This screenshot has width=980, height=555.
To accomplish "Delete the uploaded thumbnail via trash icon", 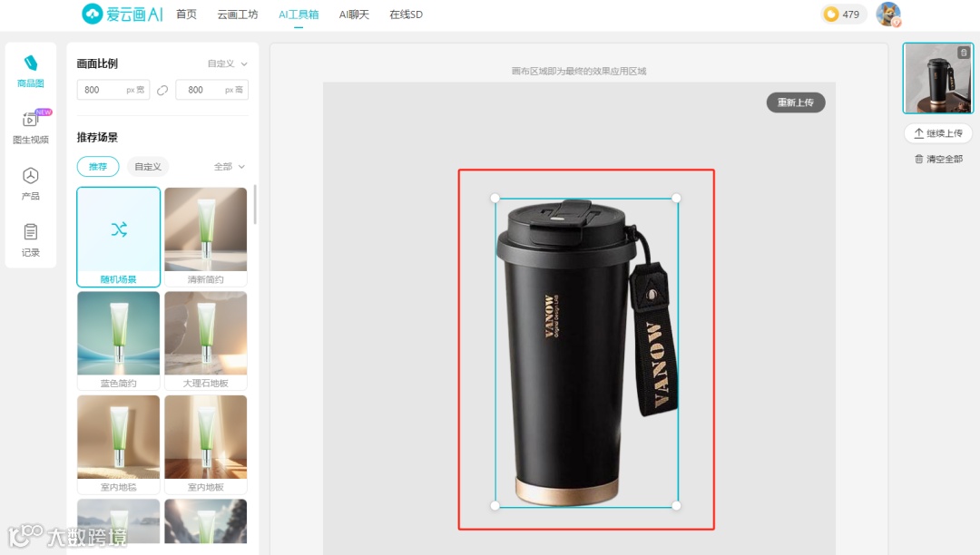I will (964, 53).
